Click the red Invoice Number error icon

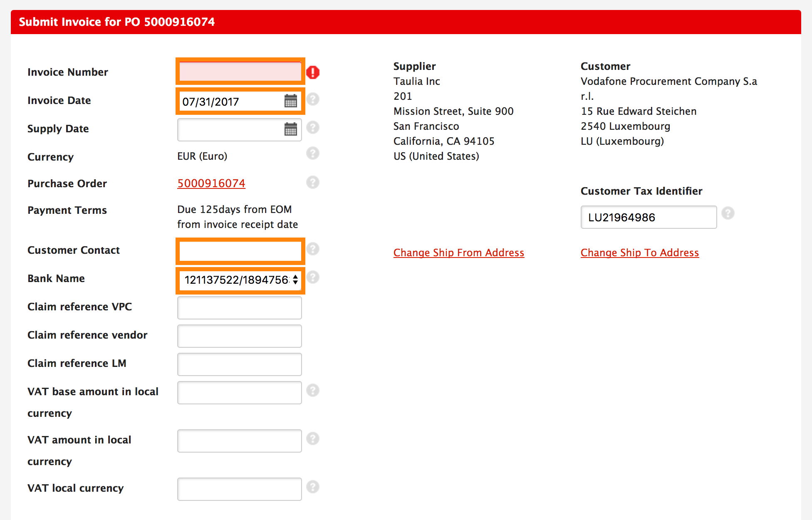(x=313, y=72)
